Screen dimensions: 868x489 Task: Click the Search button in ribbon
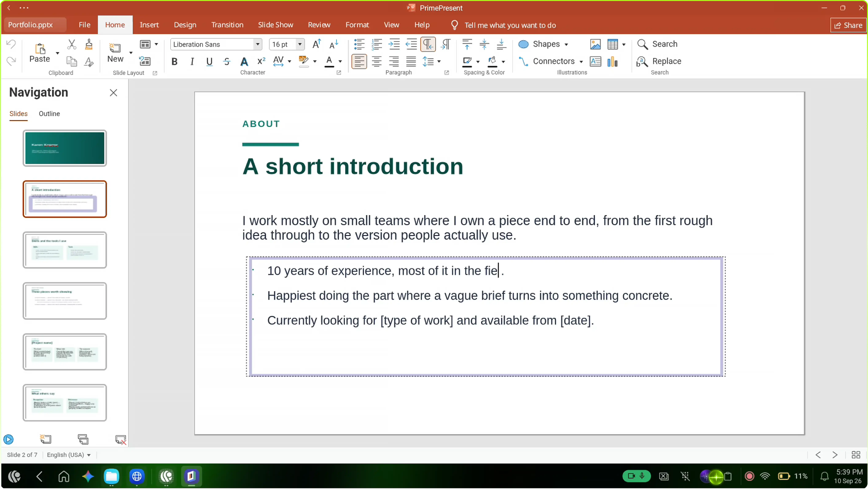pos(657,44)
